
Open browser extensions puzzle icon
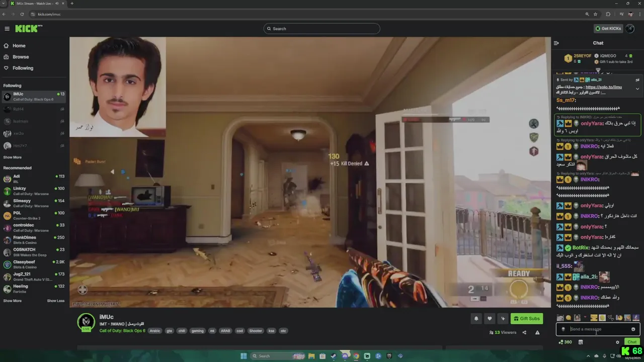(608, 14)
